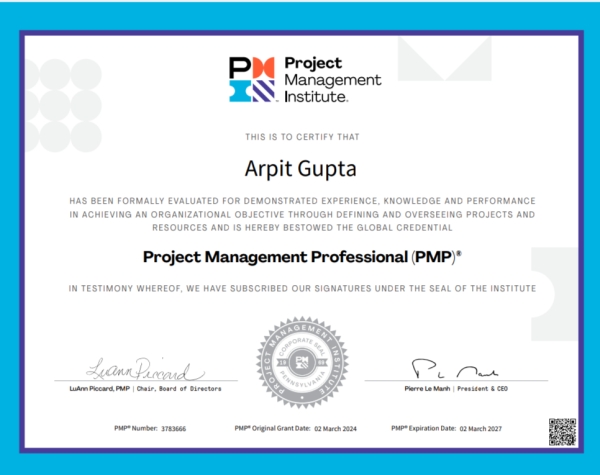Select the PMP number value "3783666"

tap(173, 429)
